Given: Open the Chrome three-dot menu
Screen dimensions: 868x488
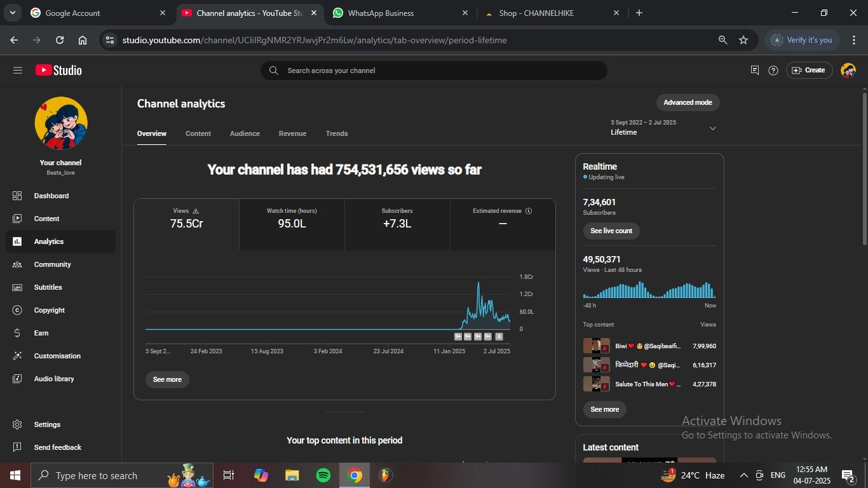Looking at the screenshot, I should tap(853, 40).
